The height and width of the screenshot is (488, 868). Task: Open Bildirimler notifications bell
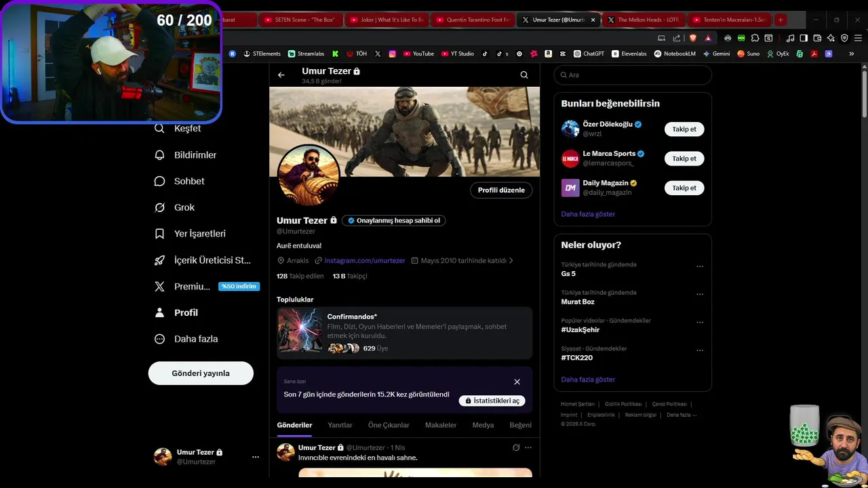186,155
